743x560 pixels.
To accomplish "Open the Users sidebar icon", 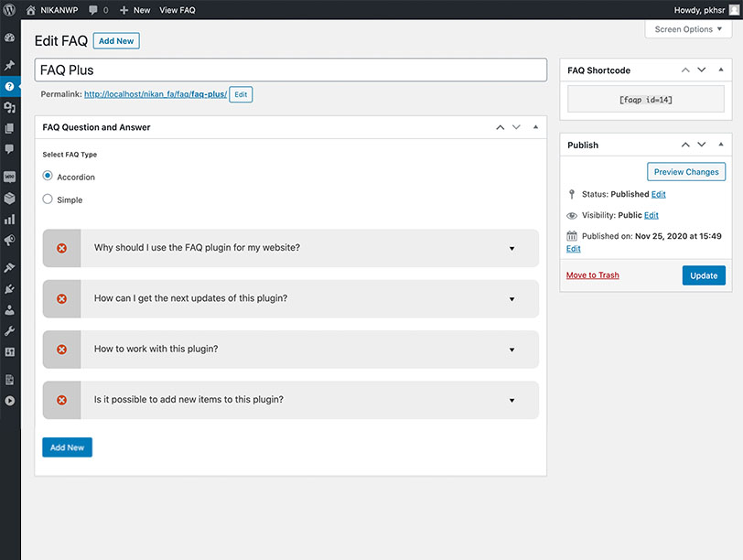I will [9, 309].
